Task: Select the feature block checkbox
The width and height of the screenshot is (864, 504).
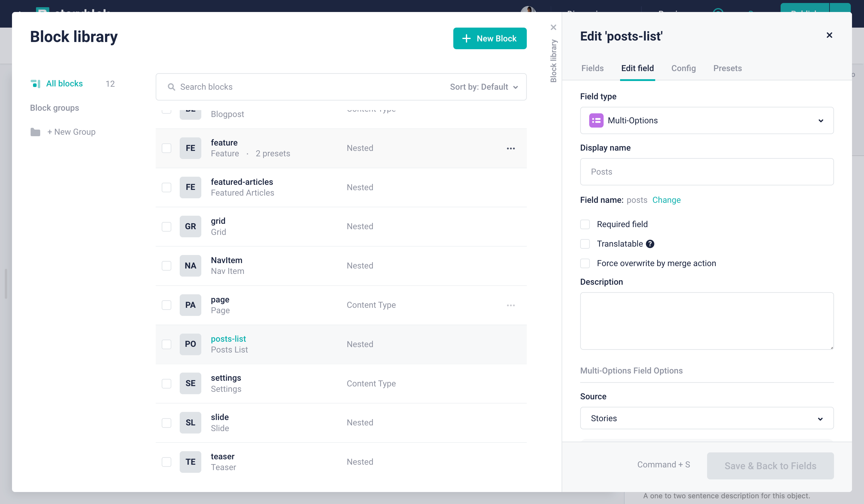Action: click(166, 148)
